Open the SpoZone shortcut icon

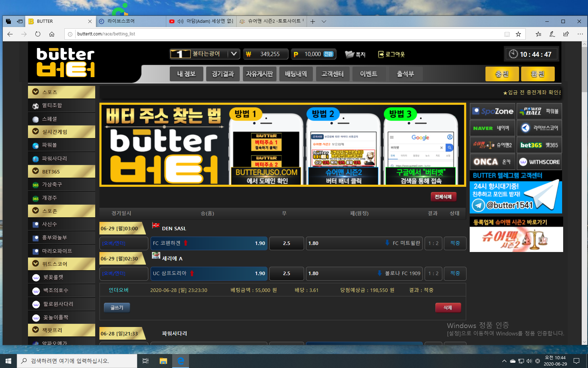click(492, 111)
